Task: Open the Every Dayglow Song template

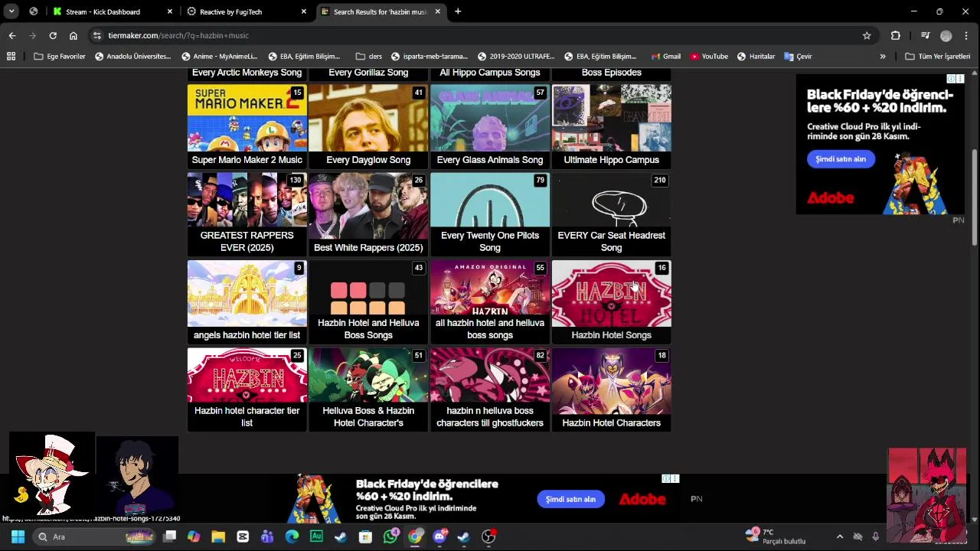Action: click(368, 126)
